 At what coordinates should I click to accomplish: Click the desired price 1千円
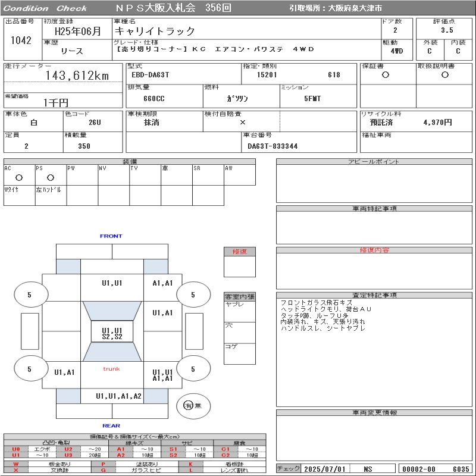tap(55, 102)
